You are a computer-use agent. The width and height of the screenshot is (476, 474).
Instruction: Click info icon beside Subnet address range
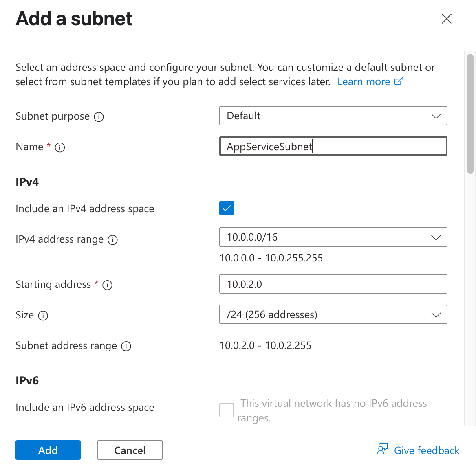click(x=126, y=346)
